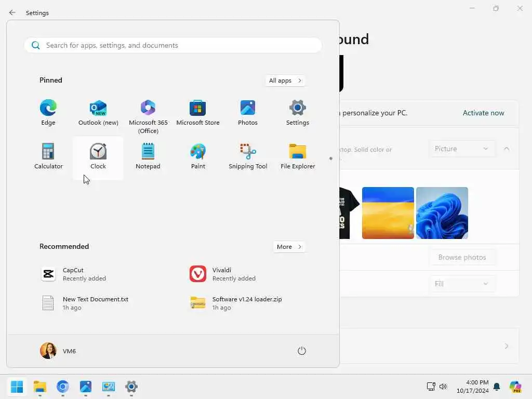This screenshot has height=399, width=532.
Task: Open the Photos taskbar icon
Action: pos(86,387)
